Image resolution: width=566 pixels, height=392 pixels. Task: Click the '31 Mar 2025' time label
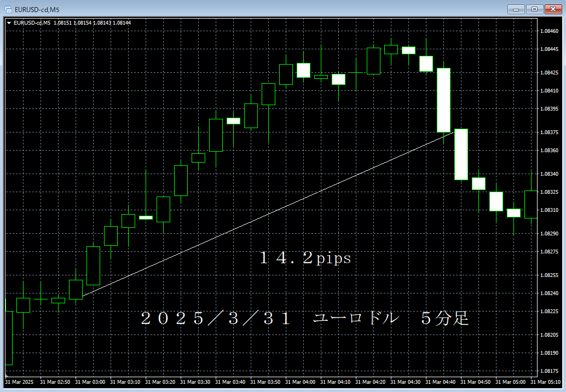[19, 382]
